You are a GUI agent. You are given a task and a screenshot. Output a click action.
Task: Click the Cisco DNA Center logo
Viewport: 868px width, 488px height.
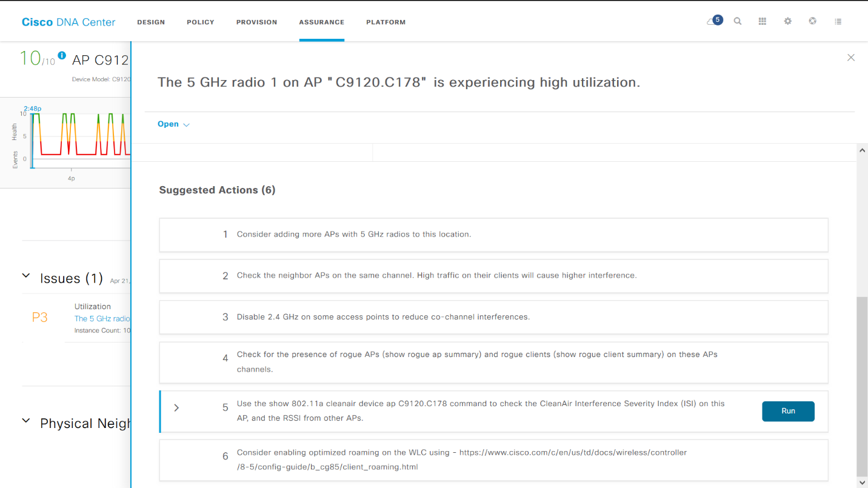[x=68, y=22]
